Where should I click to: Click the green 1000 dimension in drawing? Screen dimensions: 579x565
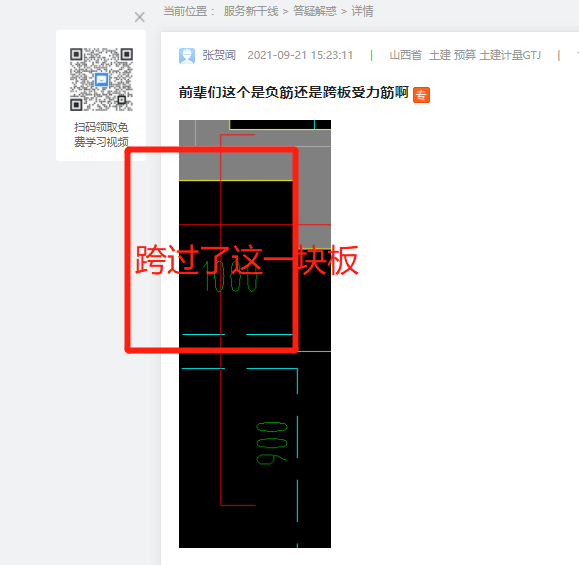tap(230, 276)
